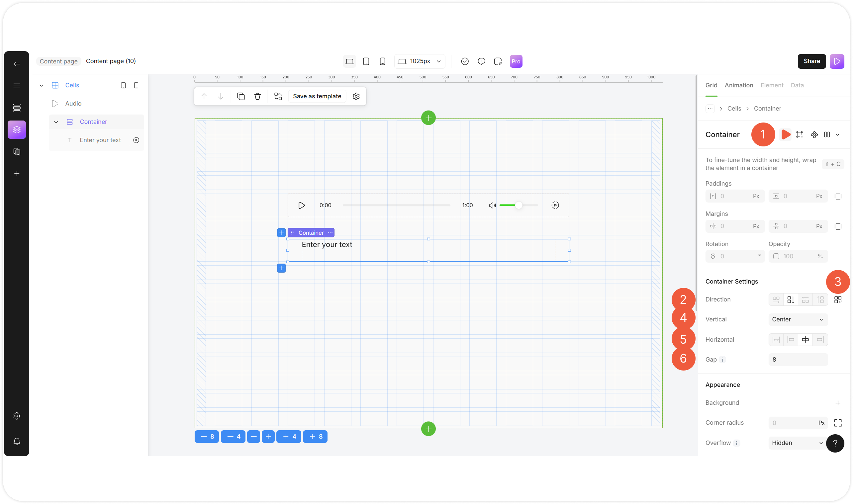Click the layers icon in left sidebar

pos(17,129)
